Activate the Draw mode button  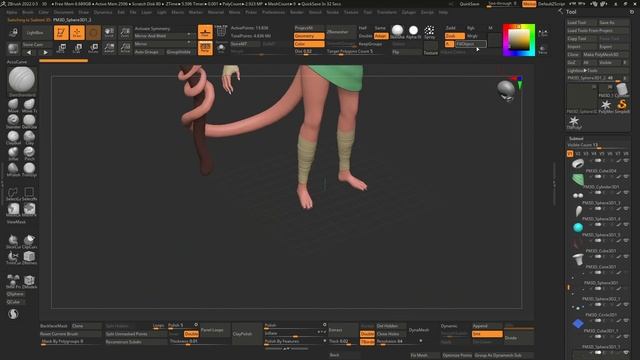click(77, 33)
